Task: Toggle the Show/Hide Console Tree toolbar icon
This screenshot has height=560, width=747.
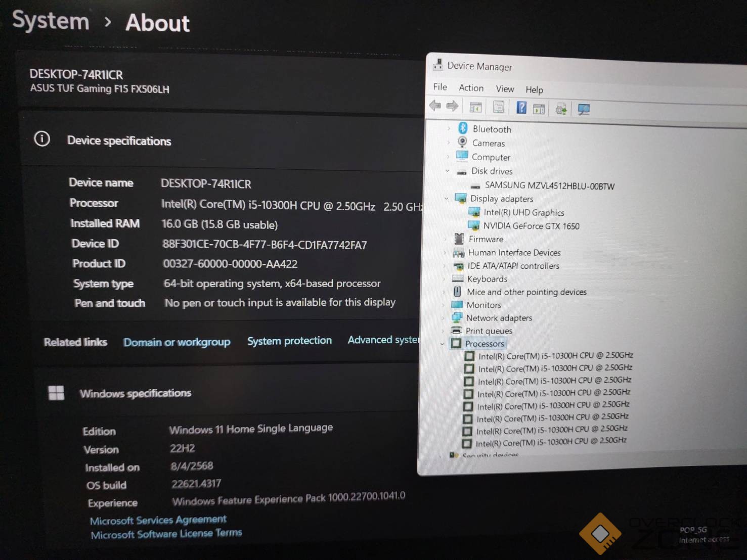Action: coord(475,107)
